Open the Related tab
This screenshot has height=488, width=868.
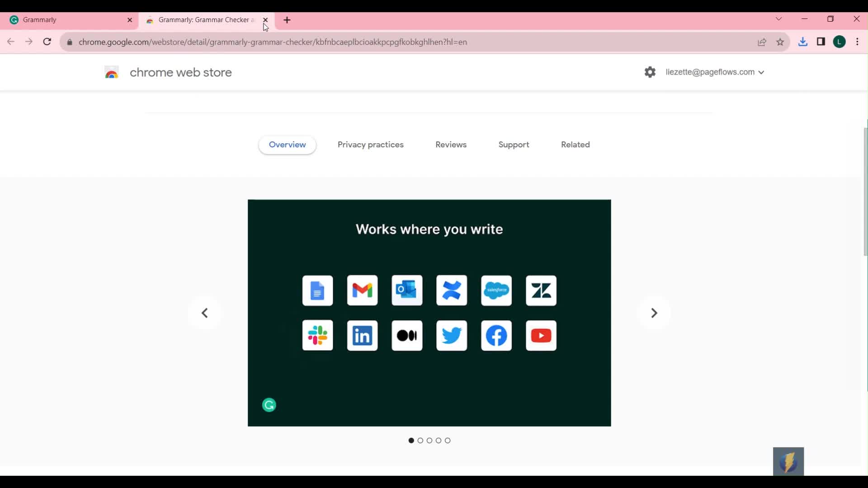[576, 145]
